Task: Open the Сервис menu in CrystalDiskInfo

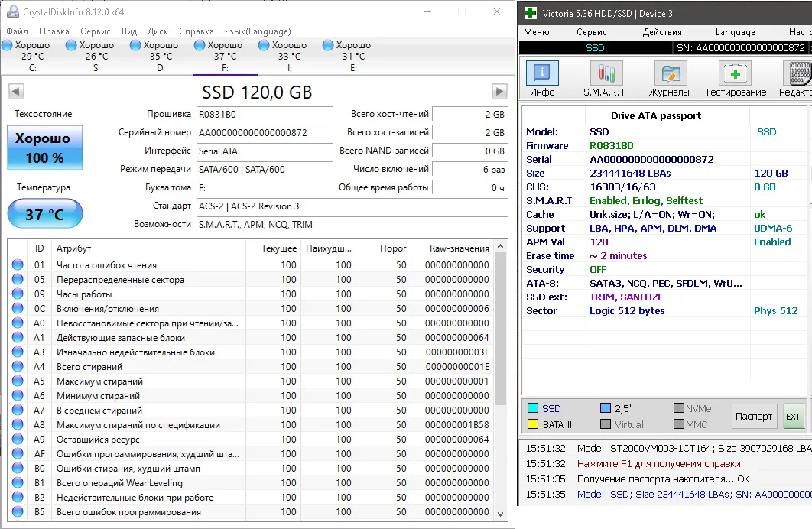Action: [x=95, y=31]
